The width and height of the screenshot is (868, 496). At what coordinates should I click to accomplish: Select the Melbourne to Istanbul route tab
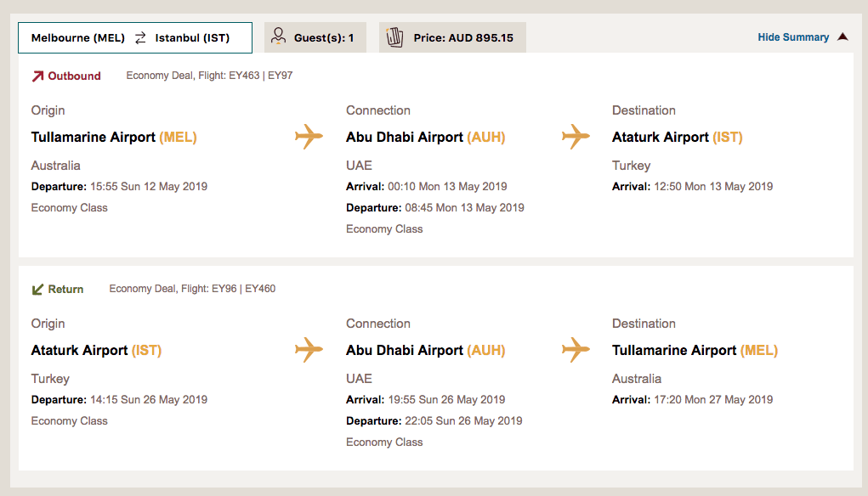coord(135,38)
